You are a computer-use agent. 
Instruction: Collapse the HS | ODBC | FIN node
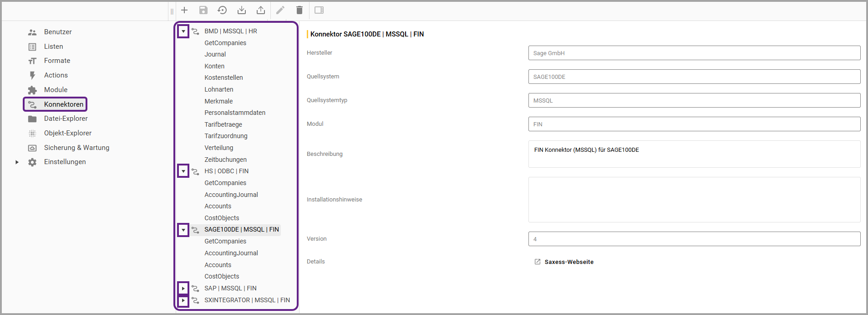[x=183, y=171]
